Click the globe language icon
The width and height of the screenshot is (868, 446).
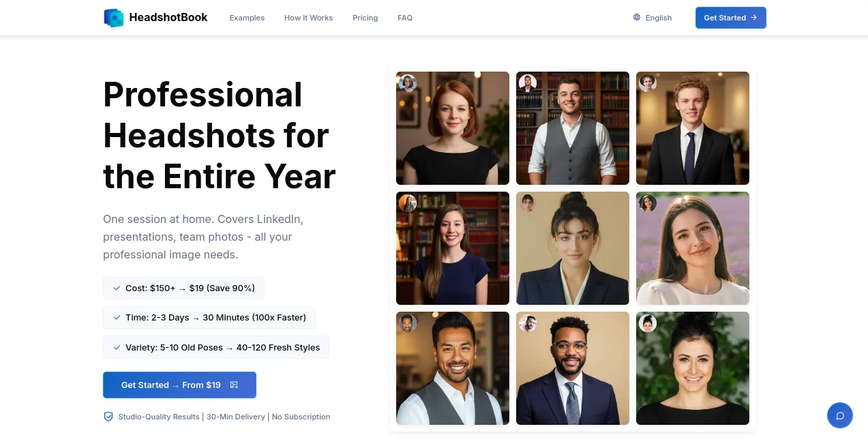pyautogui.click(x=636, y=17)
